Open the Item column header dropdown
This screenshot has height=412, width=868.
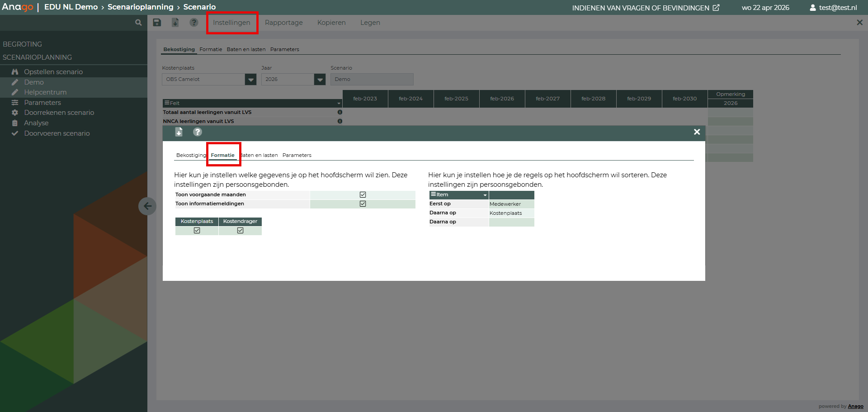coord(485,195)
